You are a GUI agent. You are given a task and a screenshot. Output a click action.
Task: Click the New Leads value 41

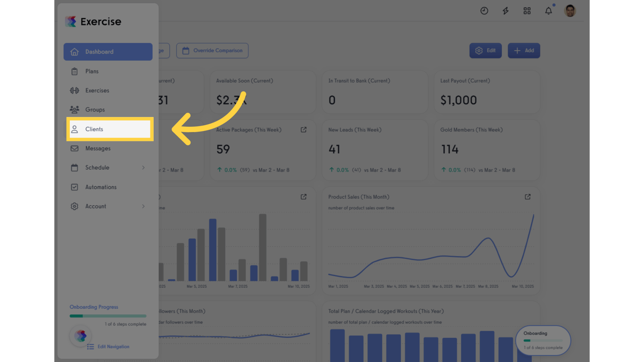pos(334,149)
